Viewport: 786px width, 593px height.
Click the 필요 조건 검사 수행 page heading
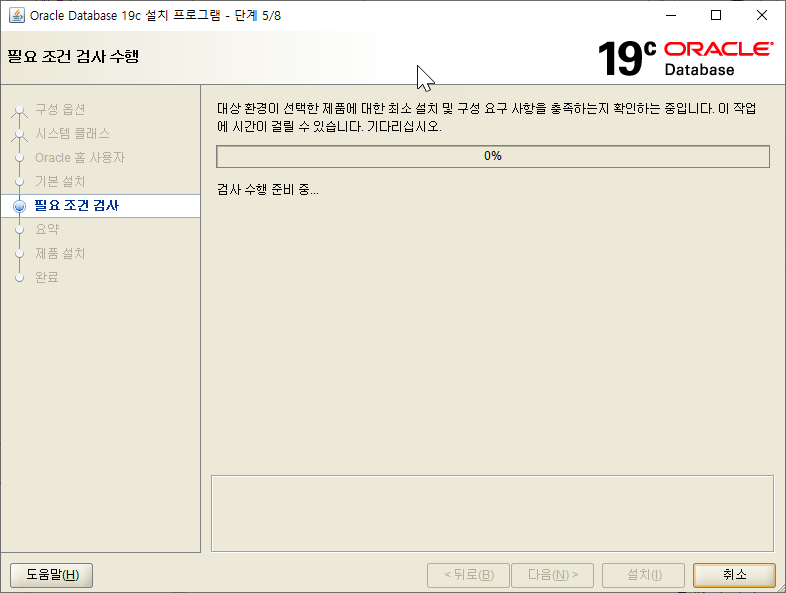73,56
